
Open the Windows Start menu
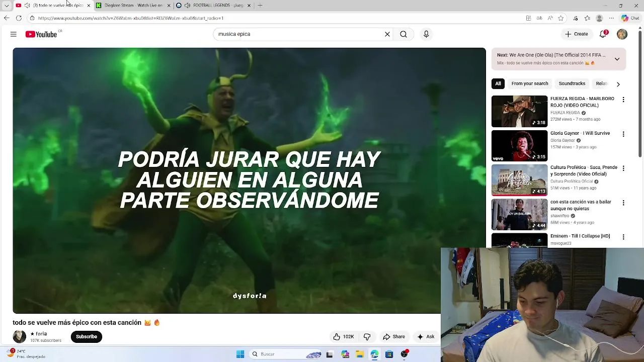tap(240, 354)
